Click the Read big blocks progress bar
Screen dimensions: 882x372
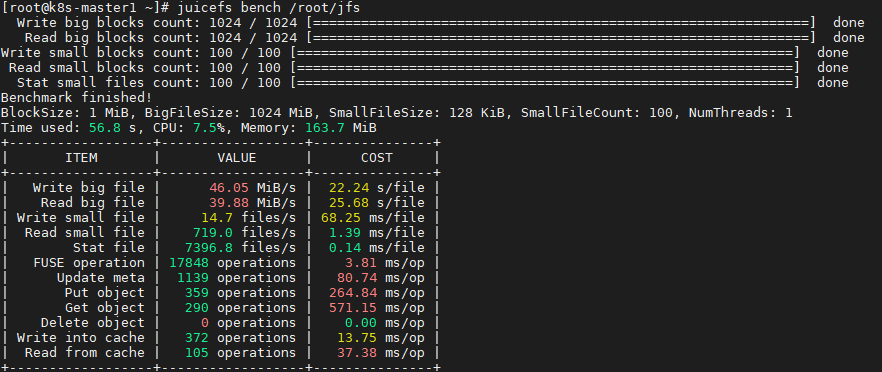pyautogui.click(x=561, y=38)
